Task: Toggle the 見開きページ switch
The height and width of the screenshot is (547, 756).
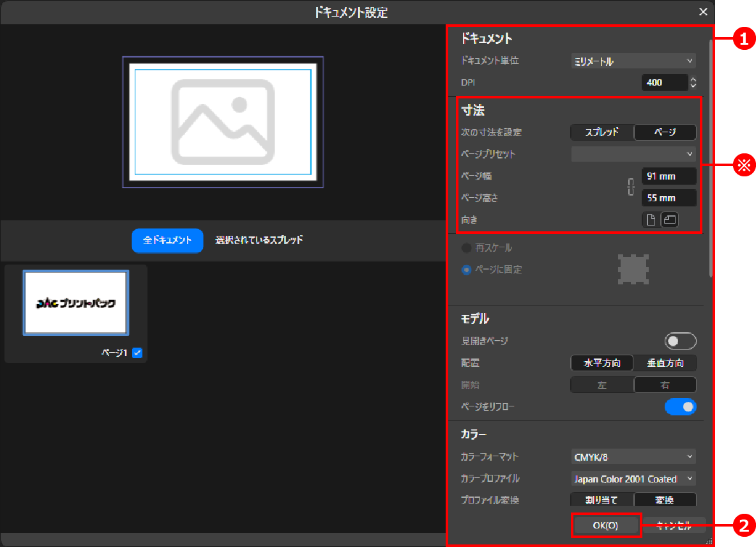Action: (x=680, y=341)
